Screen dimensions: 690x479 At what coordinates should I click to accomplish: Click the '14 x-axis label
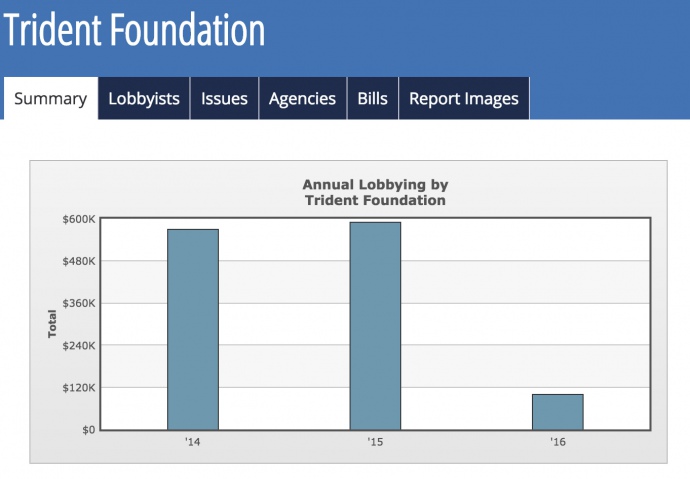[192, 442]
